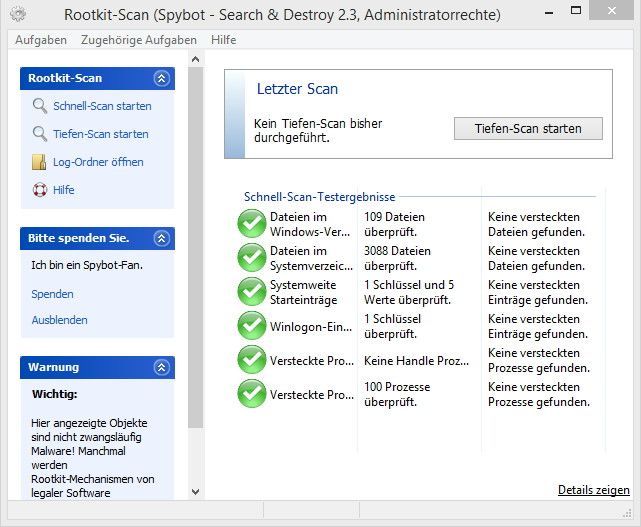Click the Log-Ordner folder icon
This screenshot has width=641, height=527.
click(x=39, y=162)
